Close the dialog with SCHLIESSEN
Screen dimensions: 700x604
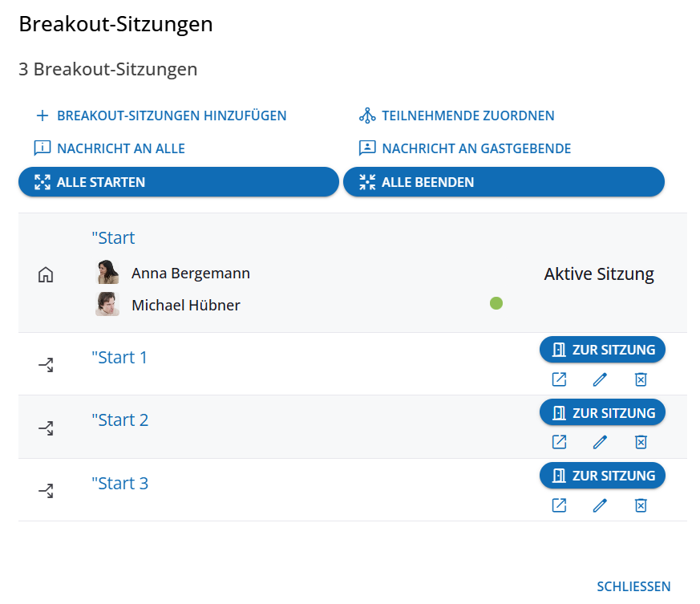pos(633,586)
